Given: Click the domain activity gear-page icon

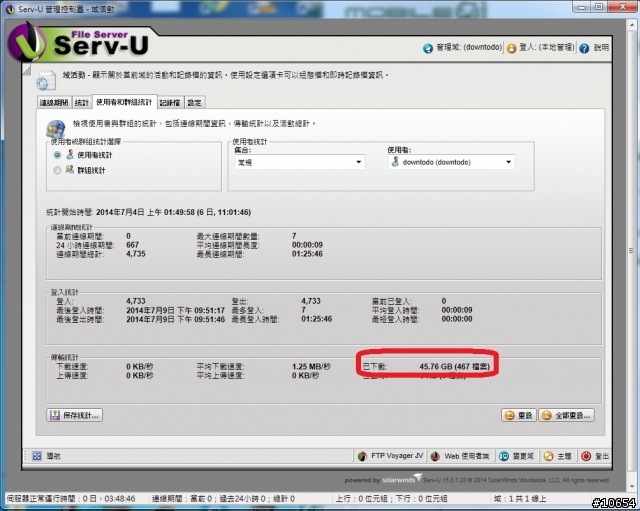Looking at the screenshot, I should tap(46, 80).
